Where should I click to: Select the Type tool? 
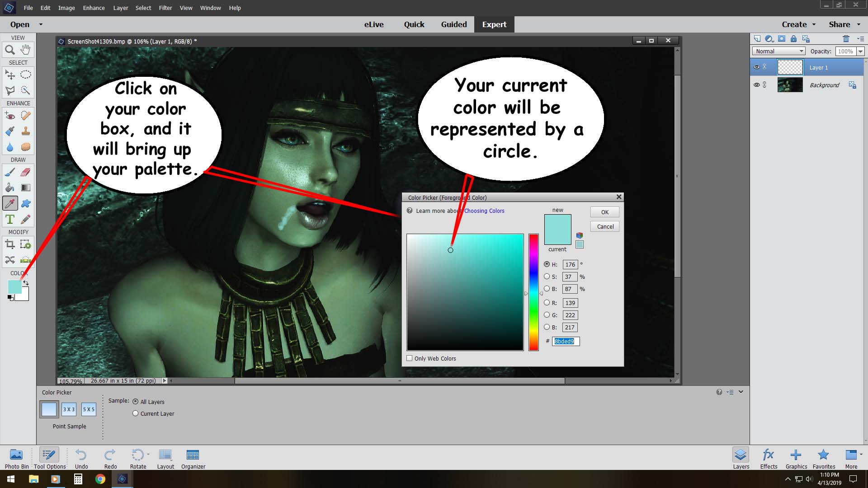(x=10, y=219)
